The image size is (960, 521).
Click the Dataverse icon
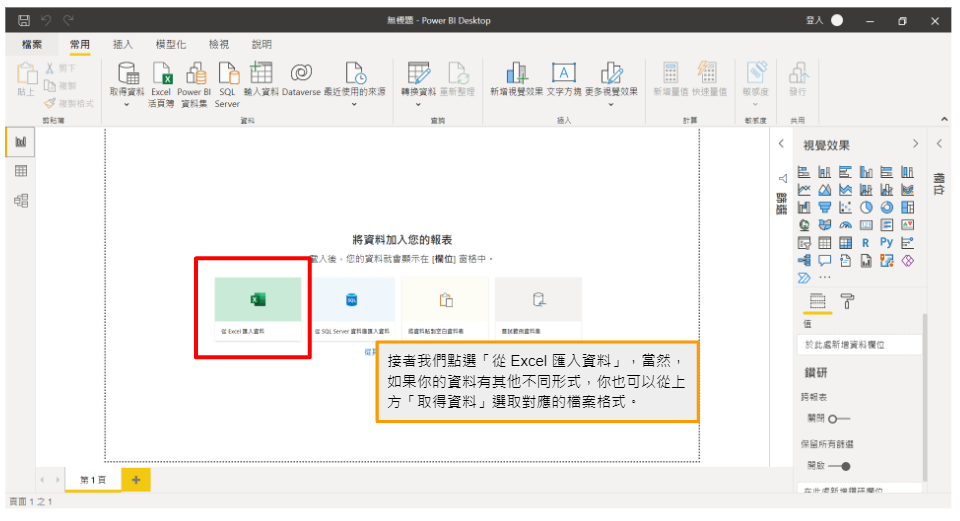pos(301,73)
